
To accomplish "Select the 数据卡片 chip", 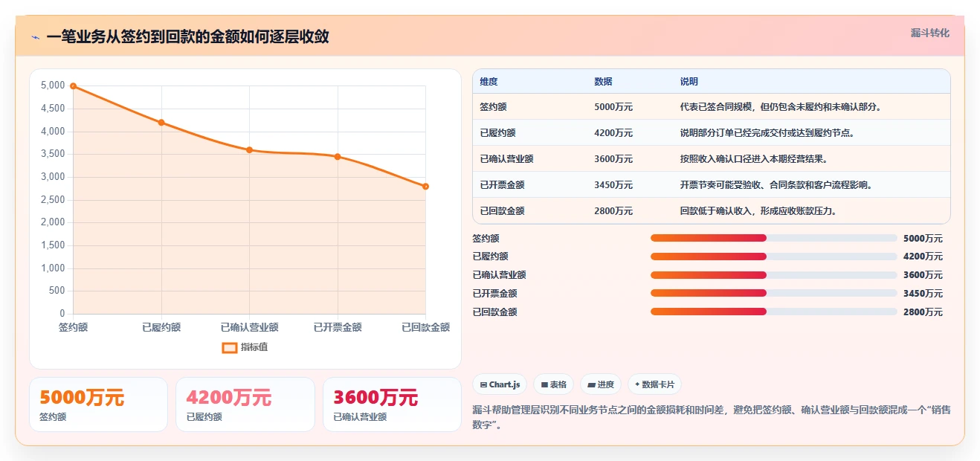I will pyautogui.click(x=654, y=384).
